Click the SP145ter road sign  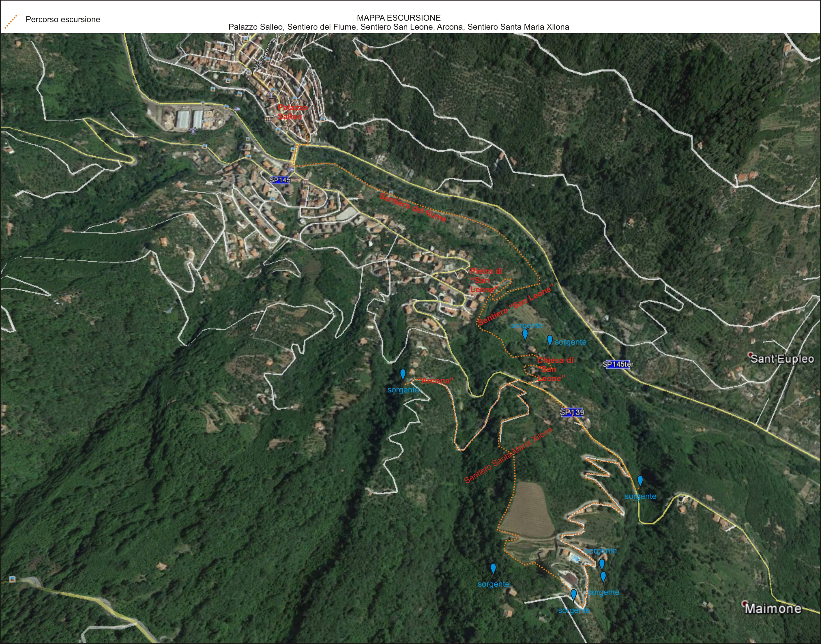tap(618, 365)
